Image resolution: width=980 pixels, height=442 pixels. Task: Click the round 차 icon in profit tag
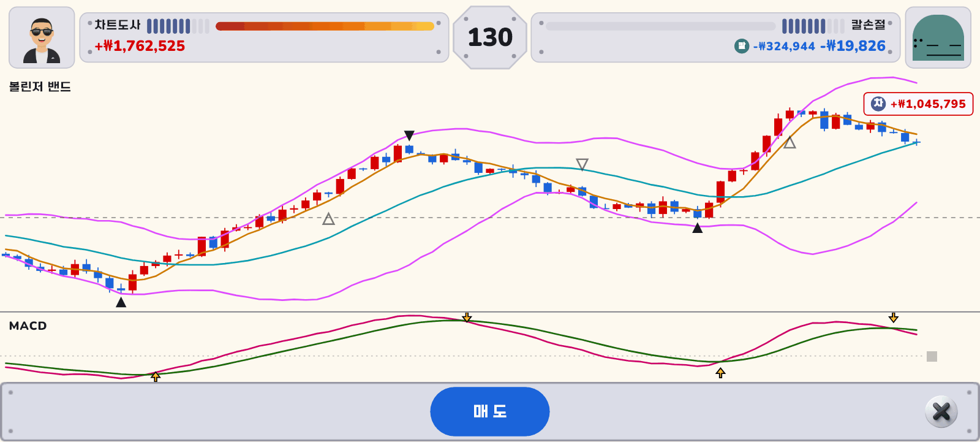pyautogui.click(x=878, y=104)
